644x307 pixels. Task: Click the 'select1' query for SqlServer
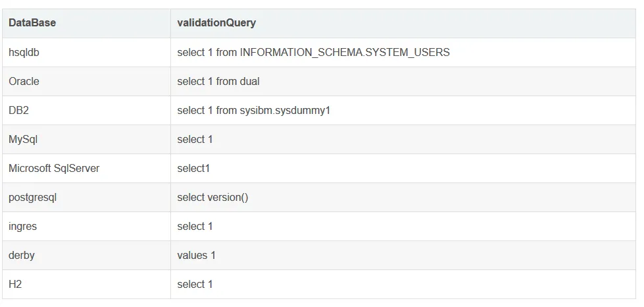pyautogui.click(x=193, y=168)
